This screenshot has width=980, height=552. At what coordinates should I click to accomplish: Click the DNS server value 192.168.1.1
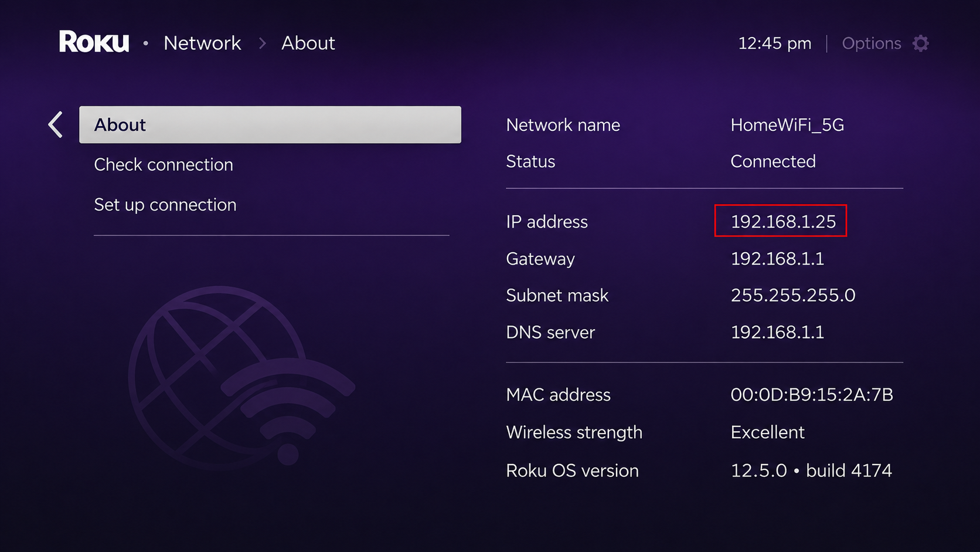point(777,333)
